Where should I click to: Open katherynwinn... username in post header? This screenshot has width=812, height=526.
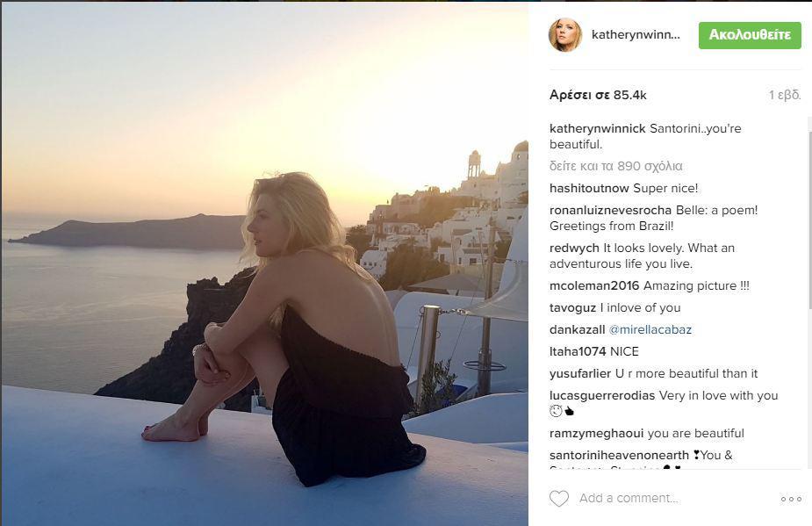click(636, 35)
